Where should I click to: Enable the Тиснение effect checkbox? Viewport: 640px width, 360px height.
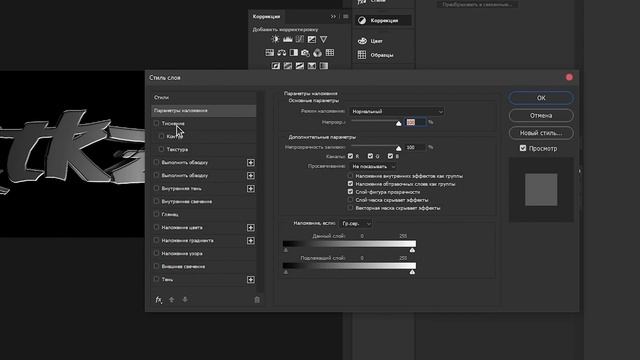(x=156, y=123)
